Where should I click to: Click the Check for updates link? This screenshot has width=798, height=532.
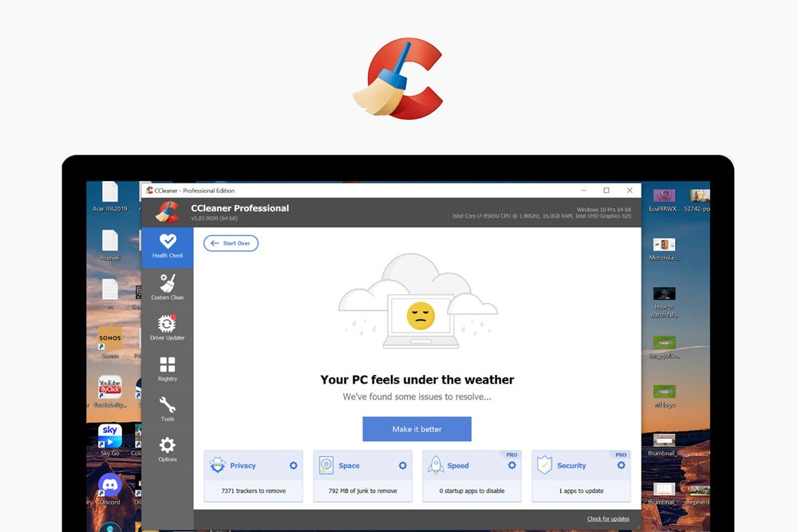(607, 519)
